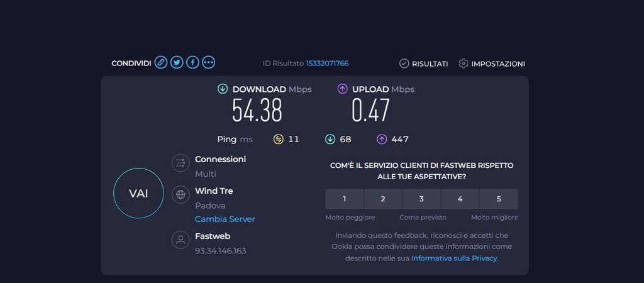Choose rating 2 in survey

(383, 199)
